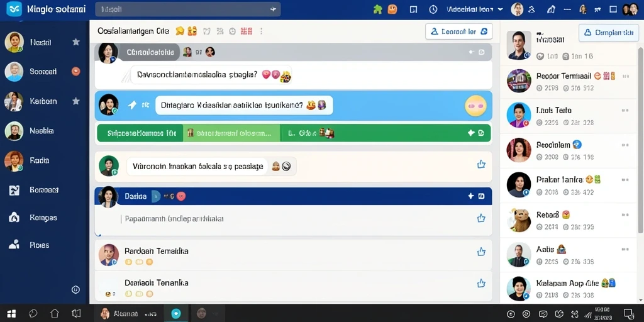Open the more menu on the Repper Termaail row
This screenshot has height=322, width=644.
626,76
